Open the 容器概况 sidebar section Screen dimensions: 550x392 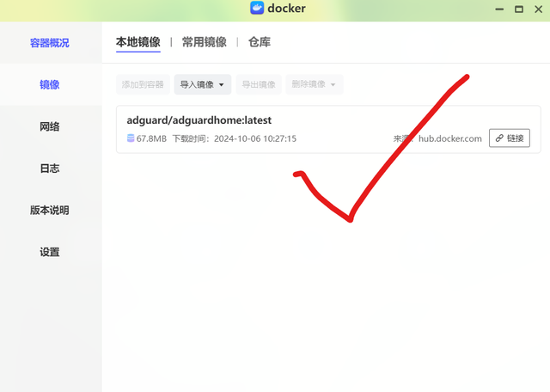(50, 43)
